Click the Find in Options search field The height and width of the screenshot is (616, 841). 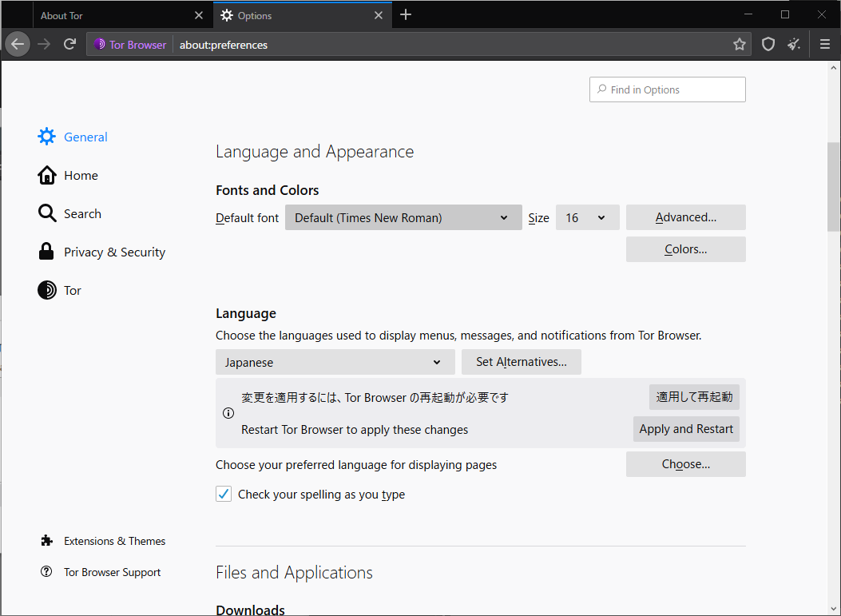pyautogui.click(x=668, y=89)
